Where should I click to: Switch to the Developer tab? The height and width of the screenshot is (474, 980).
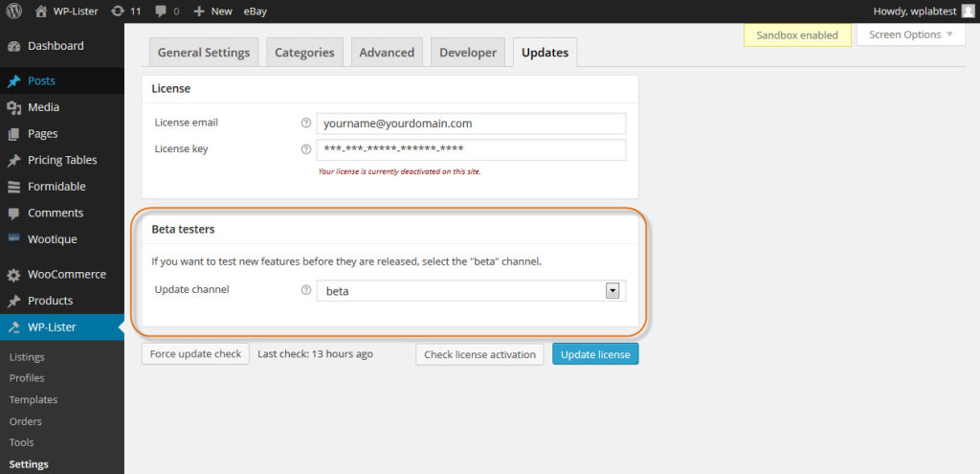pos(468,52)
